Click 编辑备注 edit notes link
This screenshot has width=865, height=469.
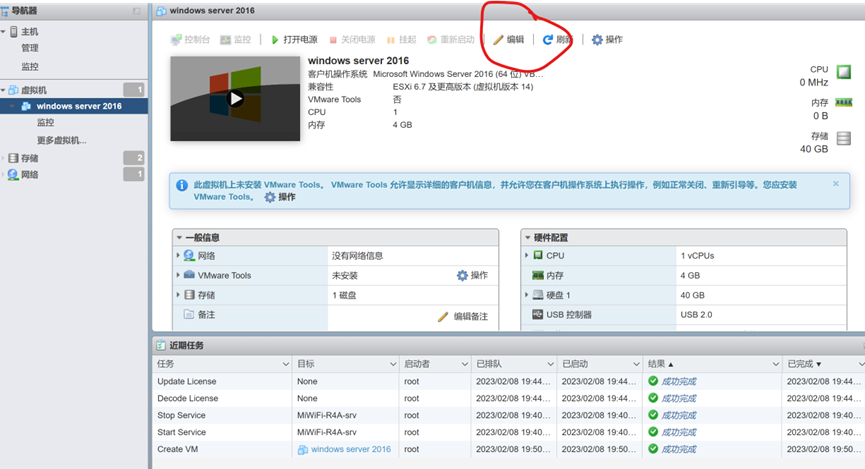(x=463, y=316)
